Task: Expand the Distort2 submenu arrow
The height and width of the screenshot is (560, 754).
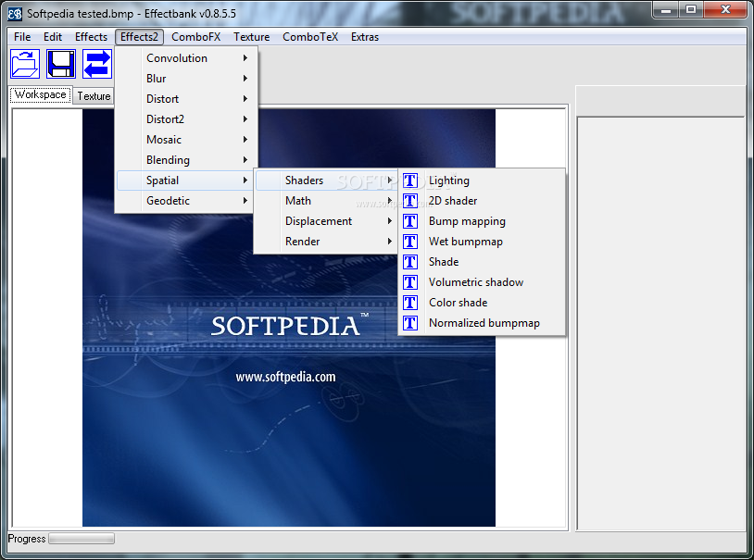Action: click(245, 119)
